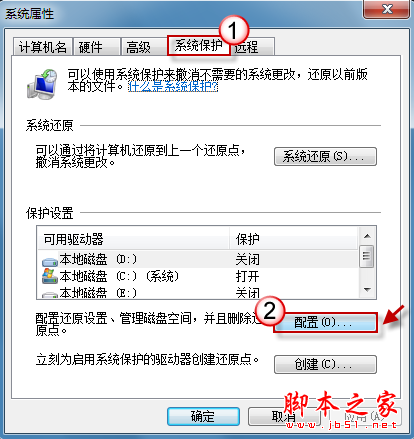This screenshot has height=439, width=414.
Task: Click the drive list scroll up arrow
Action: tap(367, 236)
